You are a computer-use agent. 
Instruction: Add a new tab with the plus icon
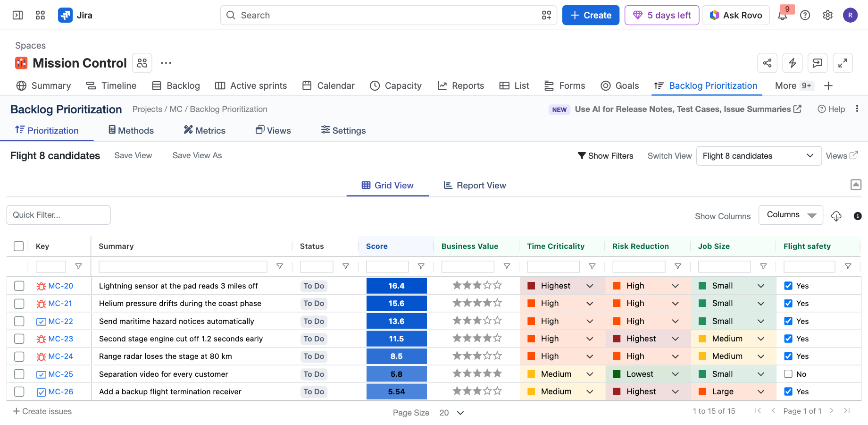[828, 85]
